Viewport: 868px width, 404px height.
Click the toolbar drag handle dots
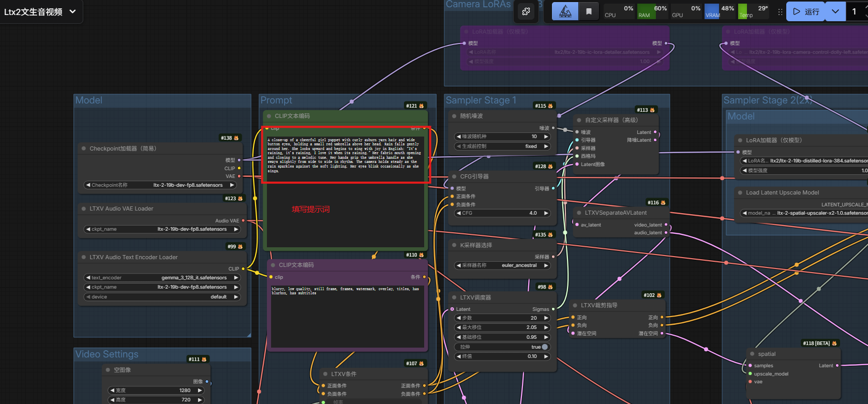click(780, 11)
